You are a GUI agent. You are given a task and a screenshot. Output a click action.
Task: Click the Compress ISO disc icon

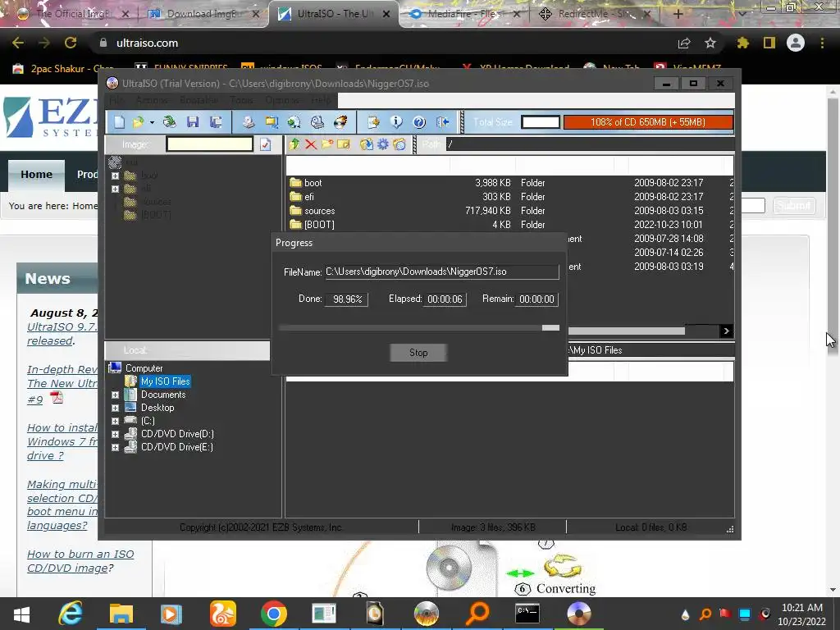pos(294,122)
